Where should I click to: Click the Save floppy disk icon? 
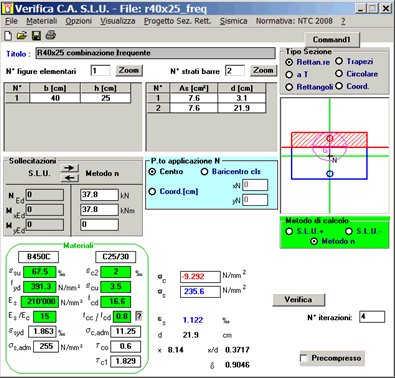pos(36,35)
